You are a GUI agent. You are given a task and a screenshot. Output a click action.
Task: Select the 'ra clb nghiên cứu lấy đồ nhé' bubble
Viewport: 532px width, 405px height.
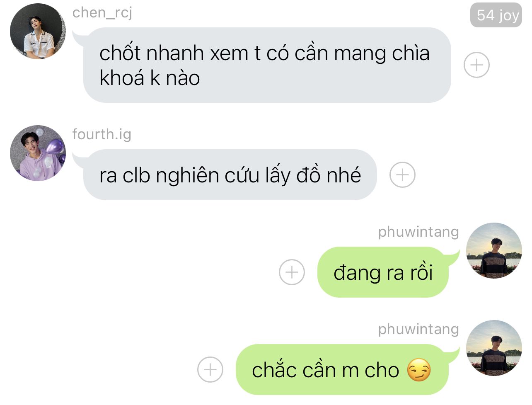tap(230, 175)
